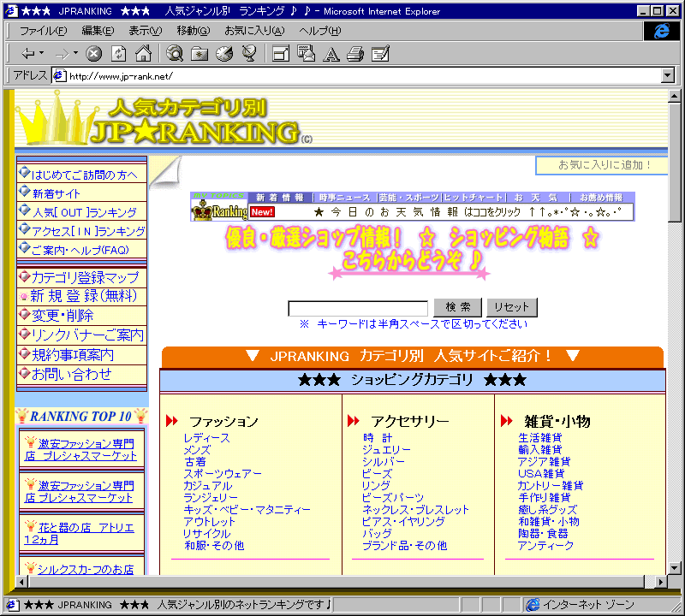685x616 pixels.
Task: Select the 芸能・スポーツ topics tab
Action: click(408, 198)
